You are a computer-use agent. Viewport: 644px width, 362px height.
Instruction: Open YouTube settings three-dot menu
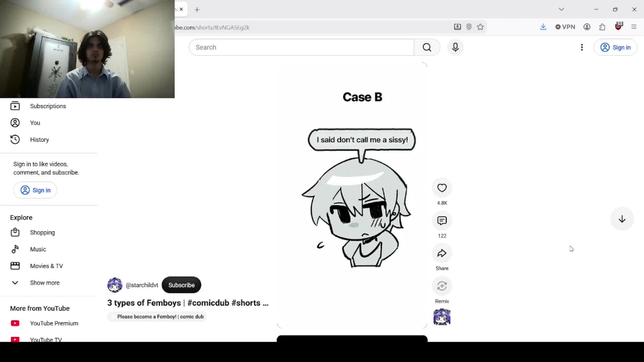coord(582,47)
